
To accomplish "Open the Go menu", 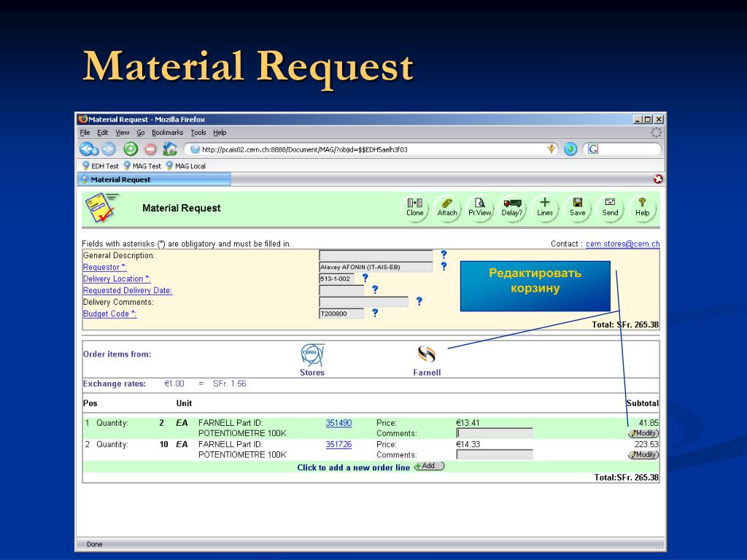I will tap(141, 133).
